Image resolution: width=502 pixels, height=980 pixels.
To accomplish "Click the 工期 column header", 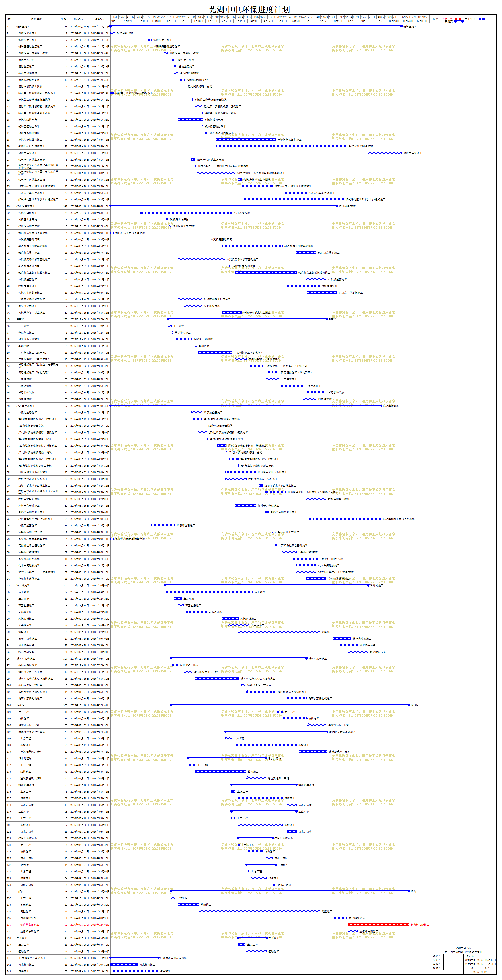I will coord(64,19).
